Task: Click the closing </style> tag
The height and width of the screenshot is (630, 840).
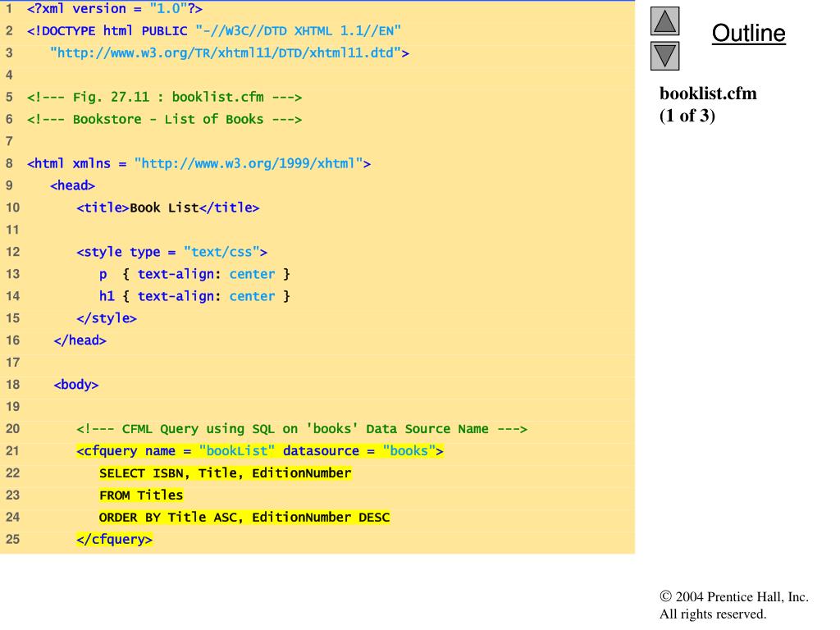Action: [107, 318]
